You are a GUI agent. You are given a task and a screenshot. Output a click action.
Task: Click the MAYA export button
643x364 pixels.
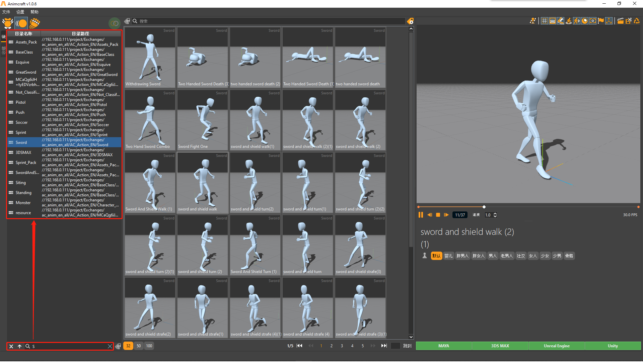pos(443,346)
